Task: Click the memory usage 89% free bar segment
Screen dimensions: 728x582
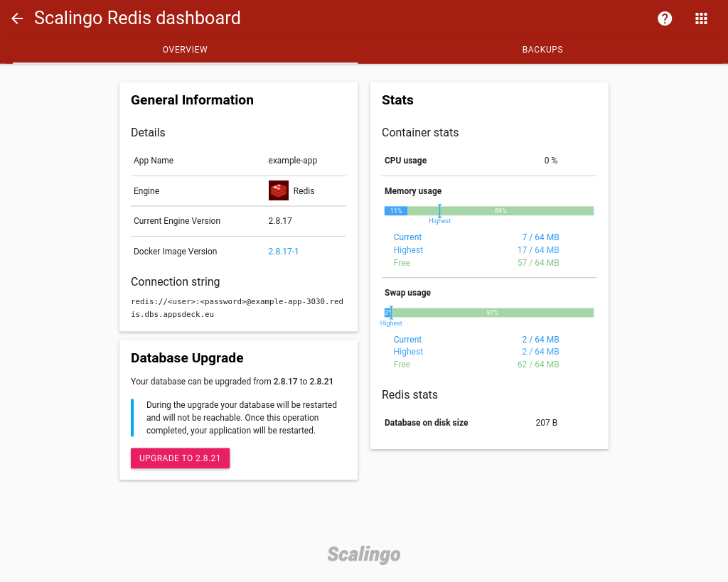Action: [x=500, y=211]
